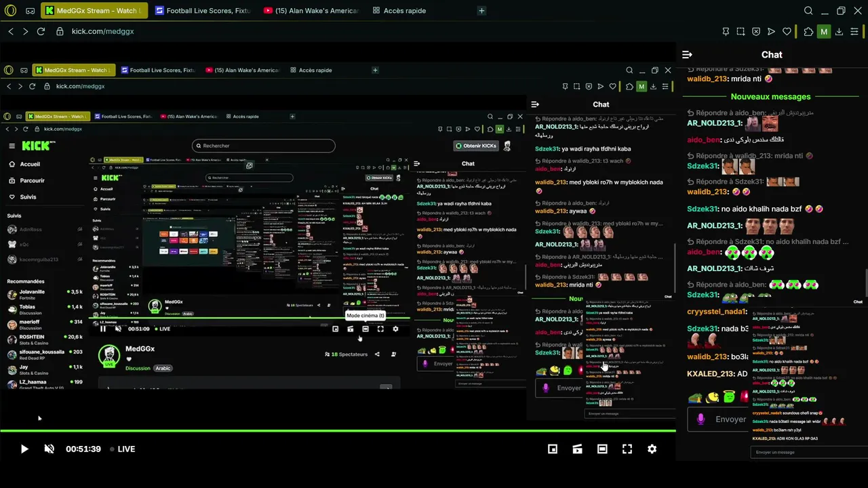Open the search tabs magnifier icon
Screen dimensions: 868x488
coord(808,11)
